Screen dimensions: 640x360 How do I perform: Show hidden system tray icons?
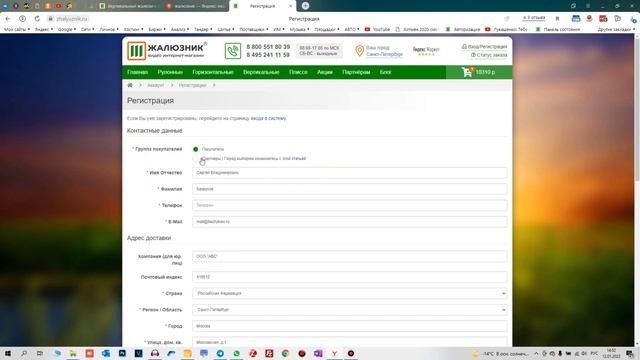(x=536, y=353)
